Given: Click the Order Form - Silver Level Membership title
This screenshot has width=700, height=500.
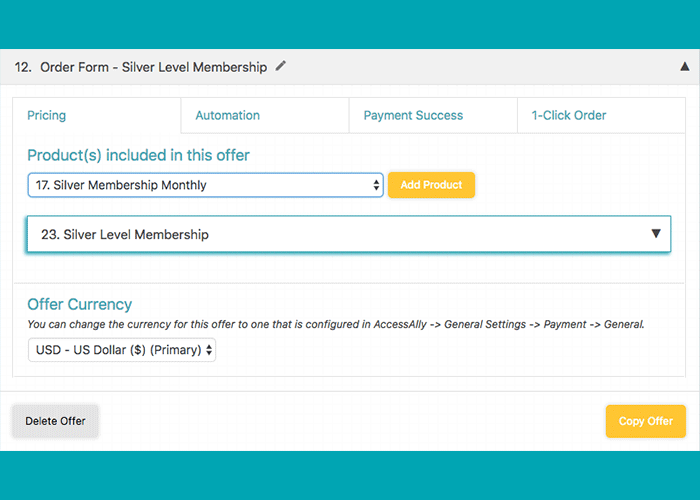Looking at the screenshot, I should pyautogui.click(x=154, y=67).
